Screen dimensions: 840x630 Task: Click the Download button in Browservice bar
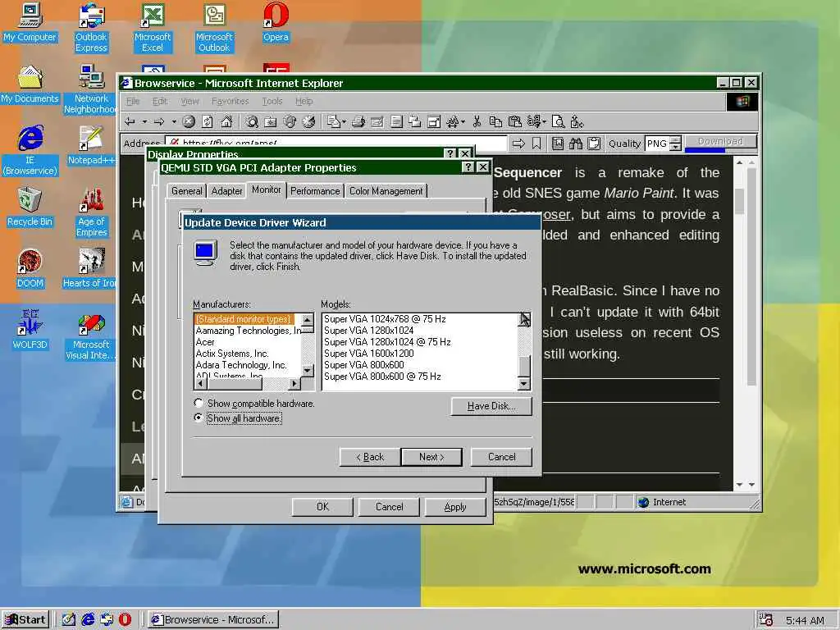coord(720,142)
